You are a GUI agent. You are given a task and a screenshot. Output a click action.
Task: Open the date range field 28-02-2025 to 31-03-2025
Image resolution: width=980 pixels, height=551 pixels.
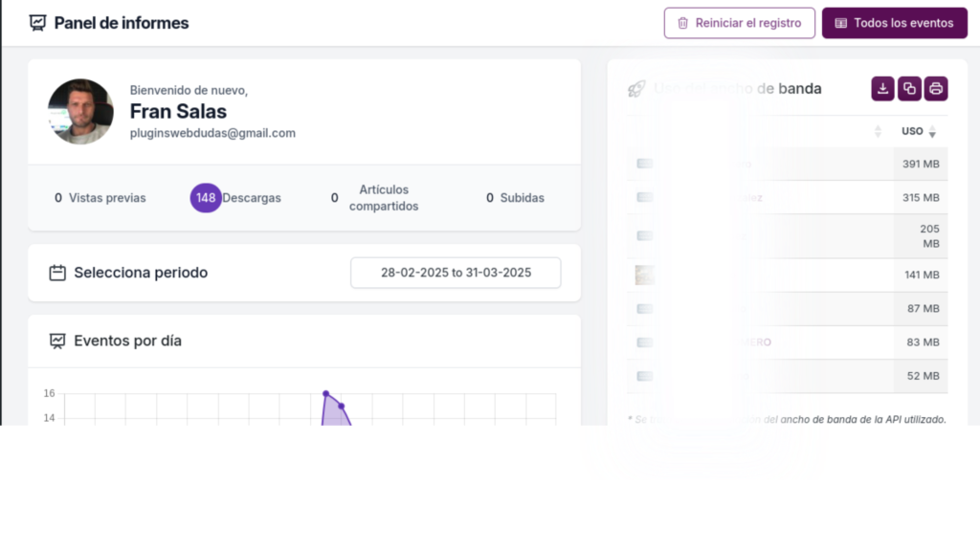(456, 273)
